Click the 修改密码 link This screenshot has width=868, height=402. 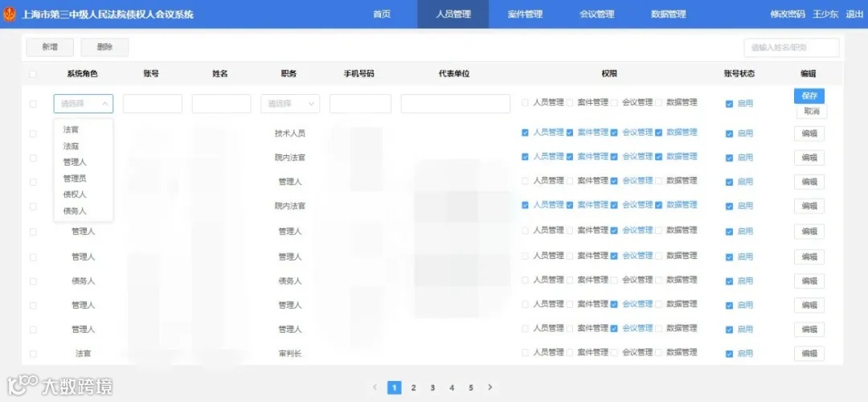coord(787,14)
